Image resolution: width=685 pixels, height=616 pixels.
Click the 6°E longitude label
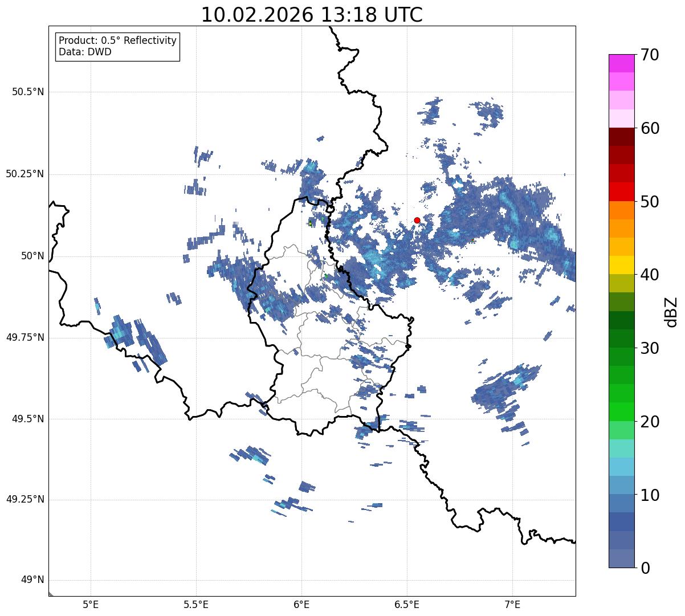[301, 604]
